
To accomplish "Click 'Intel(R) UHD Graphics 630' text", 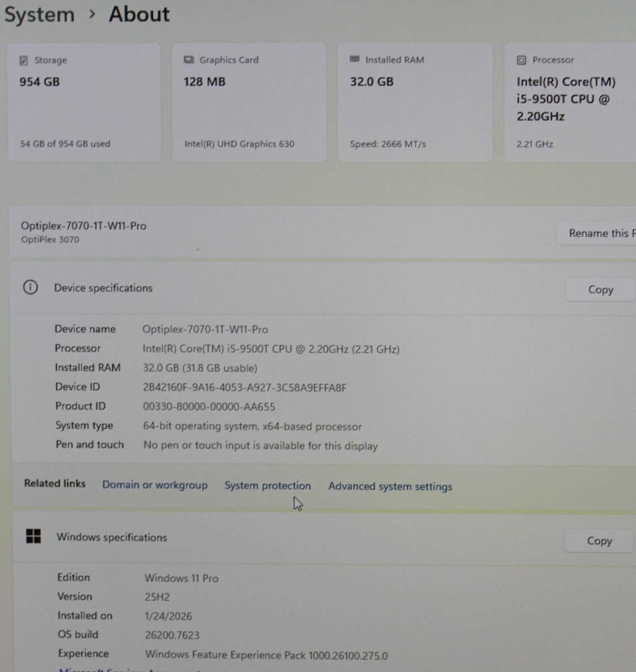I will tap(239, 144).
